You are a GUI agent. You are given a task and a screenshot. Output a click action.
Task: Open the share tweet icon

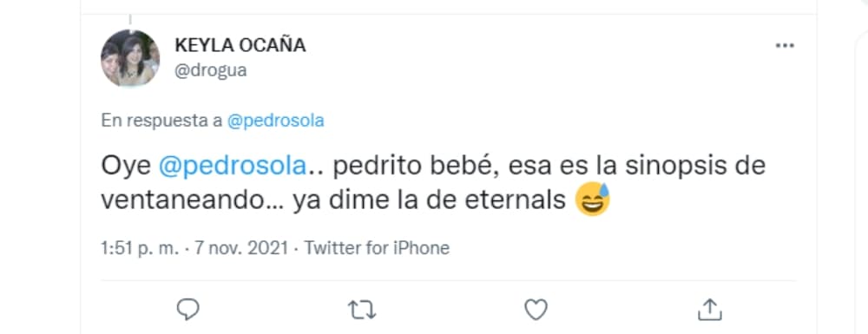(x=710, y=310)
